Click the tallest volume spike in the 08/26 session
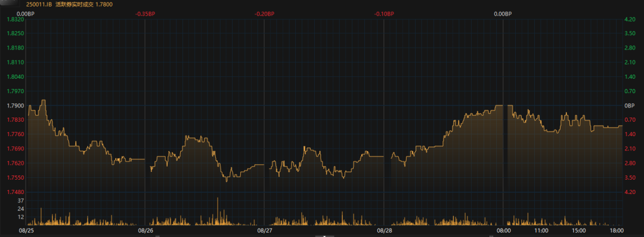The height and width of the screenshot is (237, 644). (x=217, y=211)
